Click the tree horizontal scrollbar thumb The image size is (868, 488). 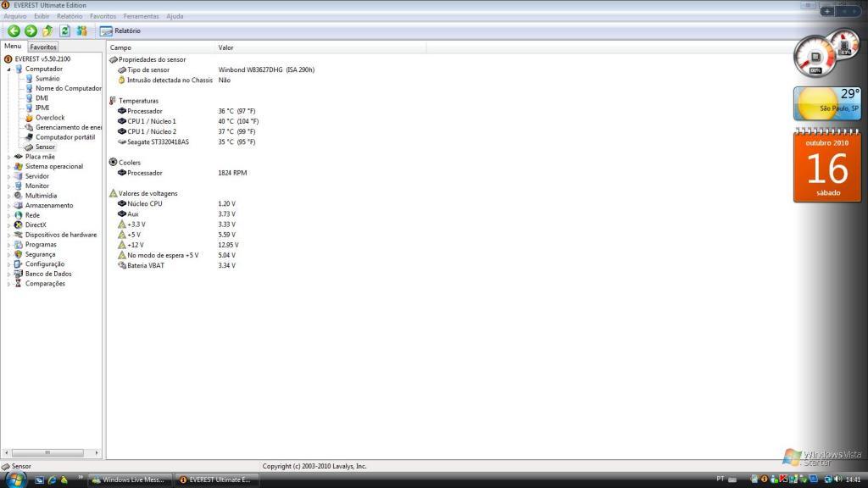(x=47, y=452)
